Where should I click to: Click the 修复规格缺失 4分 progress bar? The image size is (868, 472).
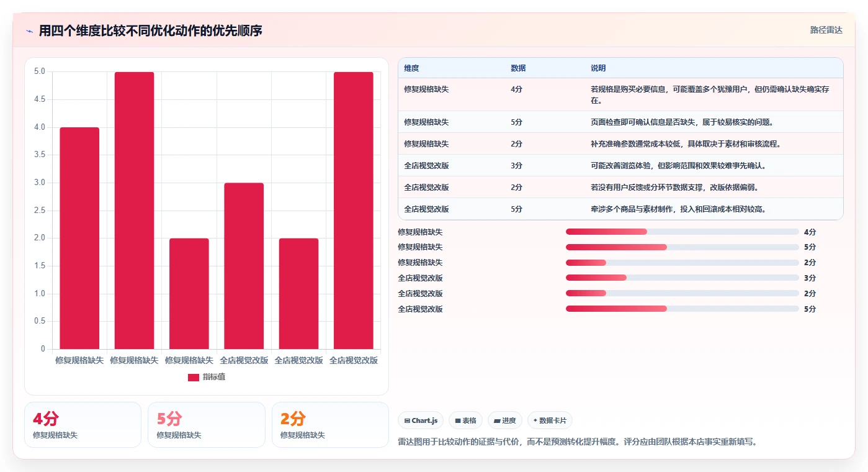(x=682, y=232)
